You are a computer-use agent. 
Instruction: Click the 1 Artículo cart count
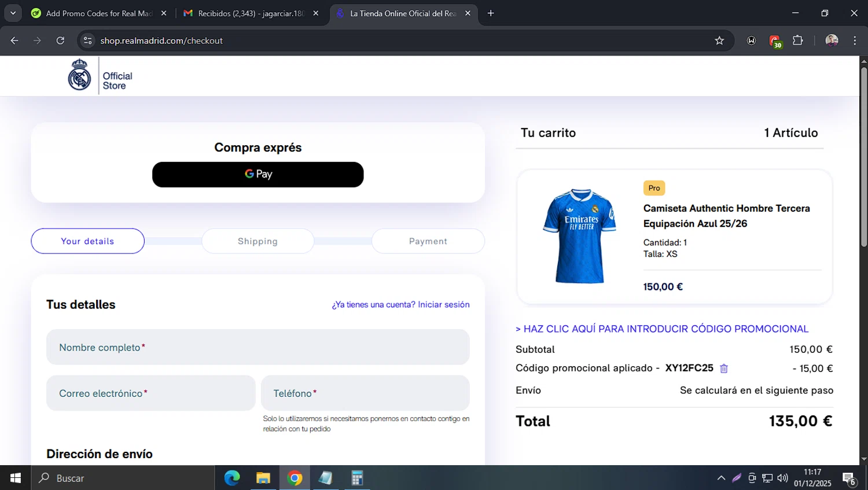click(x=791, y=133)
